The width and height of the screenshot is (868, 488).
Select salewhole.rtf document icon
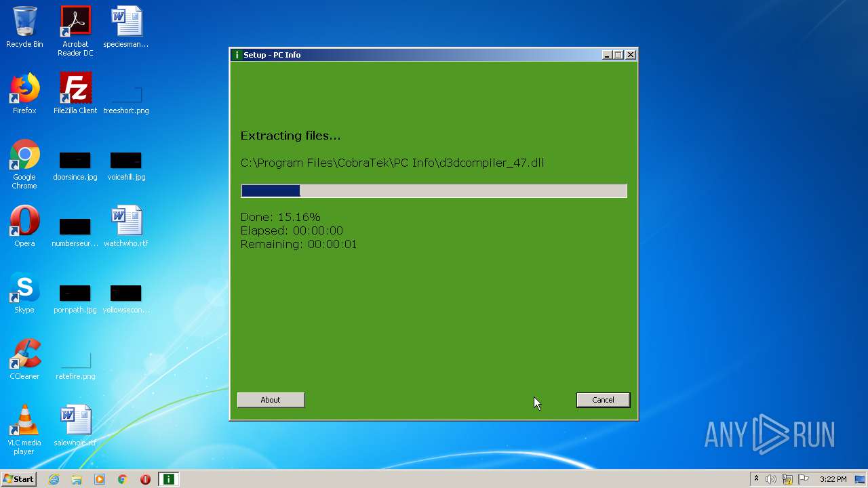click(75, 426)
